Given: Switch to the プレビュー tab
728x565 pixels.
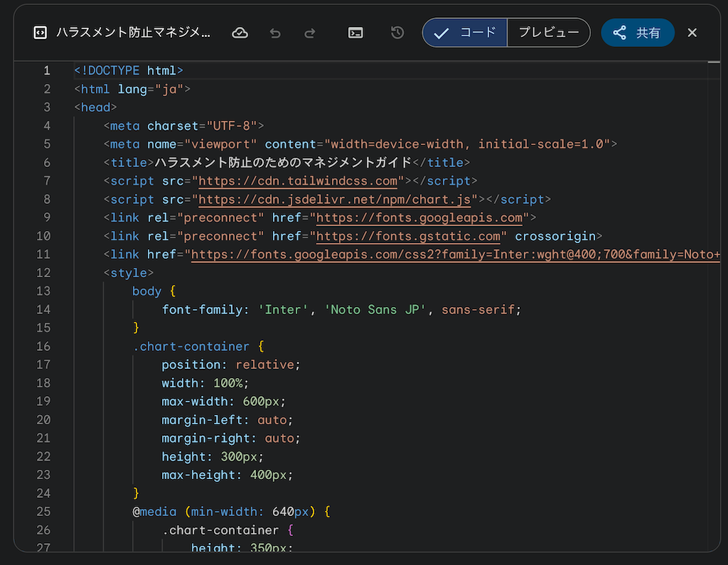Looking at the screenshot, I should 549,33.
